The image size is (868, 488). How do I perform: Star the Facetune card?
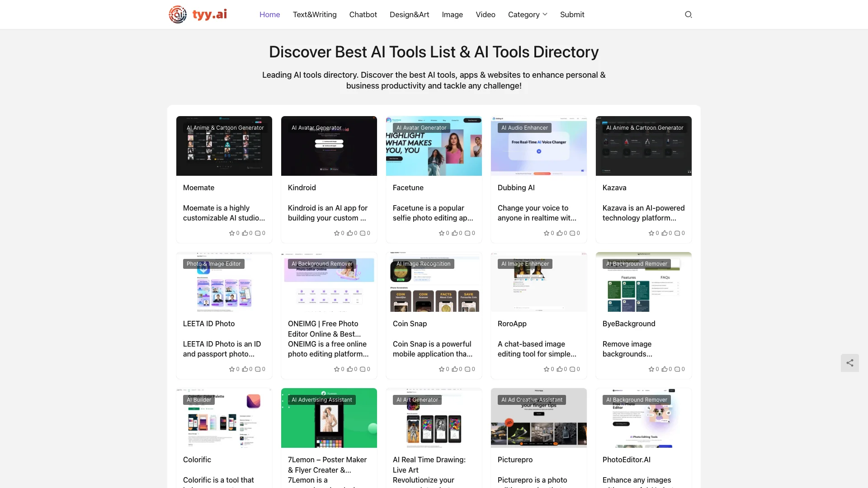click(x=442, y=233)
